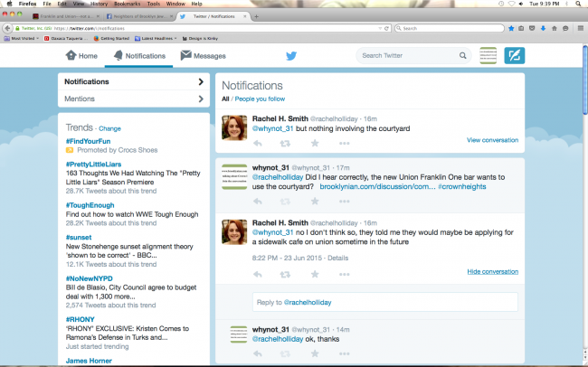Viewport: 588px width, 367px height.
Task: Click the Firefox search bar
Action: [x=450, y=28]
